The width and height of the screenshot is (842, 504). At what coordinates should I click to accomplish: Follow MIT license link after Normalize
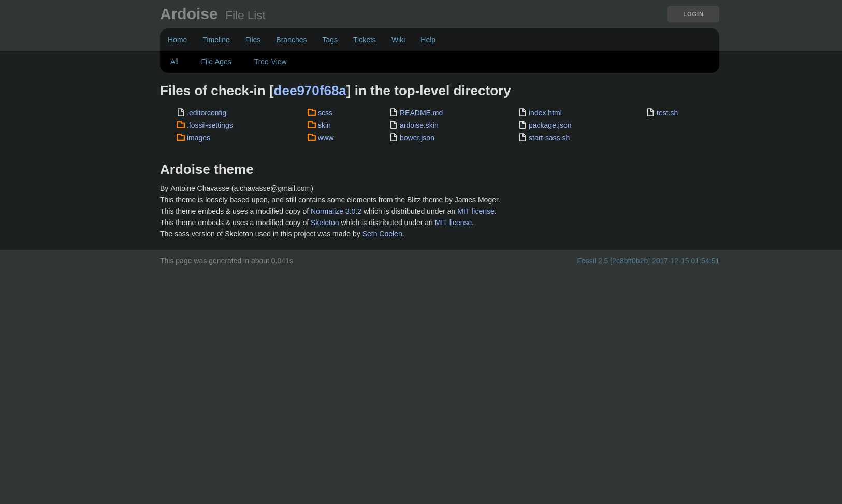[476, 211]
